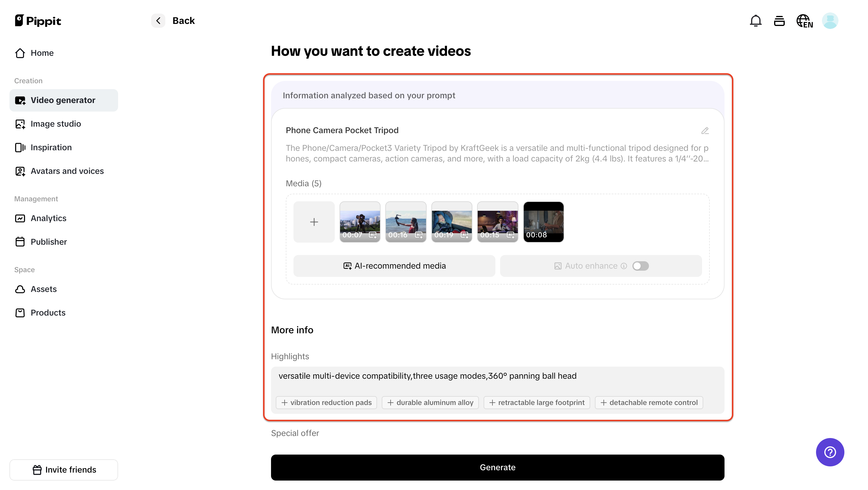This screenshot has width=868, height=490.
Task: Open Analytics under Management
Action: tap(48, 218)
